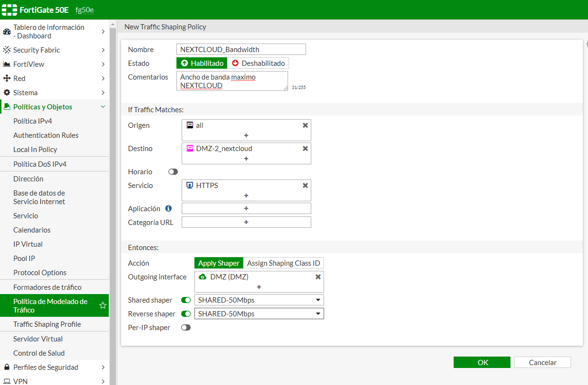Screen dimensions: 588x385
Task: Click the DMZ interface icon
Action: tap(202, 277)
